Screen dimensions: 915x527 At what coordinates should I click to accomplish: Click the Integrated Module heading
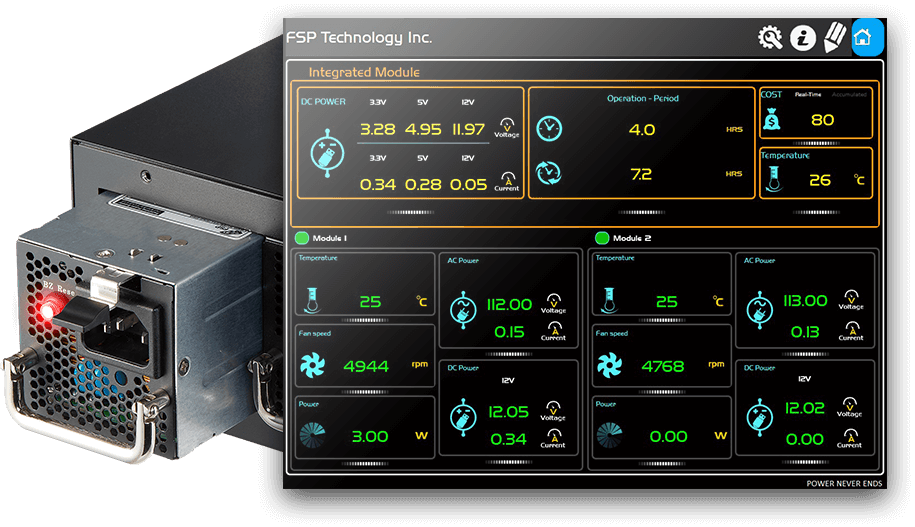pyautogui.click(x=364, y=72)
